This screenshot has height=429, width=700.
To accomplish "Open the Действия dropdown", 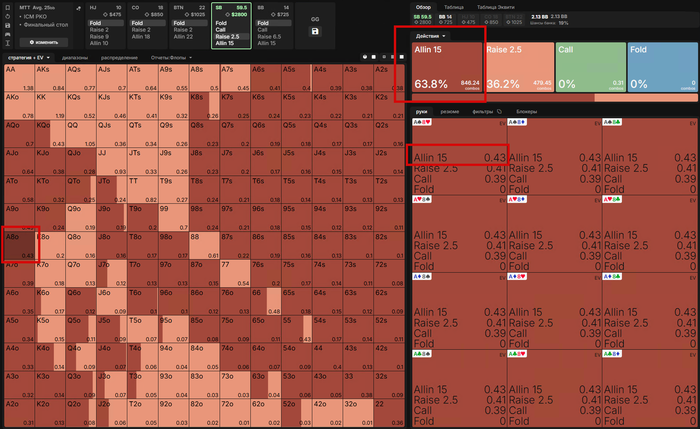I will (x=430, y=36).
